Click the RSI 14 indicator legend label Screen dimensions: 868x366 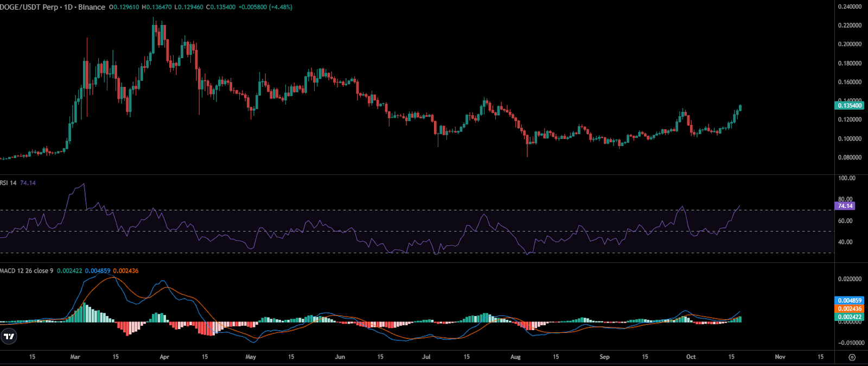click(x=8, y=183)
